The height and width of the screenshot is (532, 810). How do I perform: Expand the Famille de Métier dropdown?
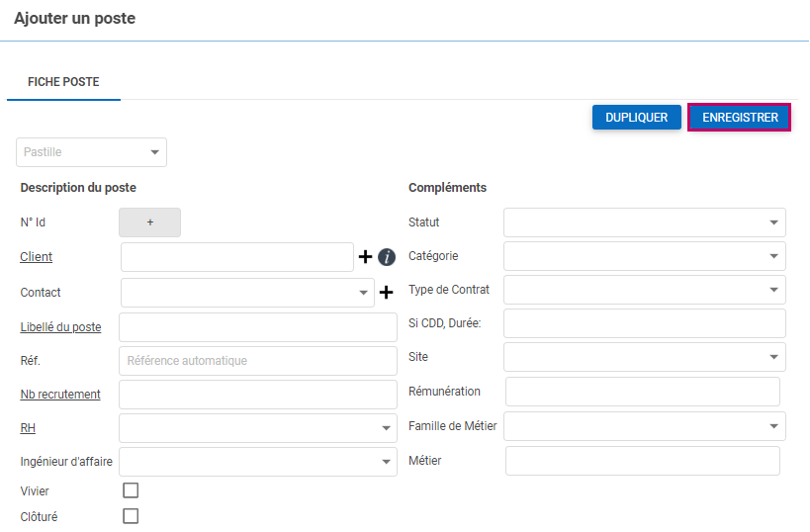click(644, 426)
